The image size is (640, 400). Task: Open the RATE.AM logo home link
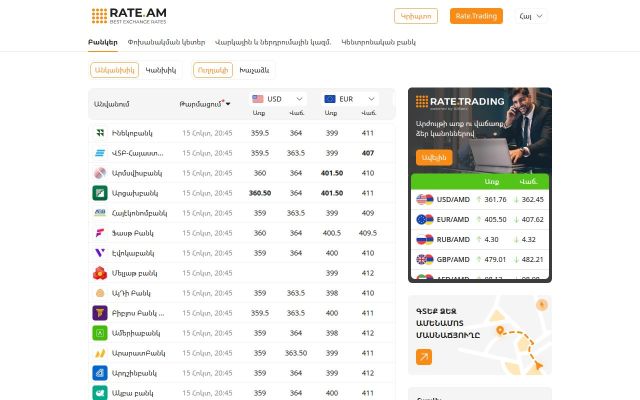point(129,16)
